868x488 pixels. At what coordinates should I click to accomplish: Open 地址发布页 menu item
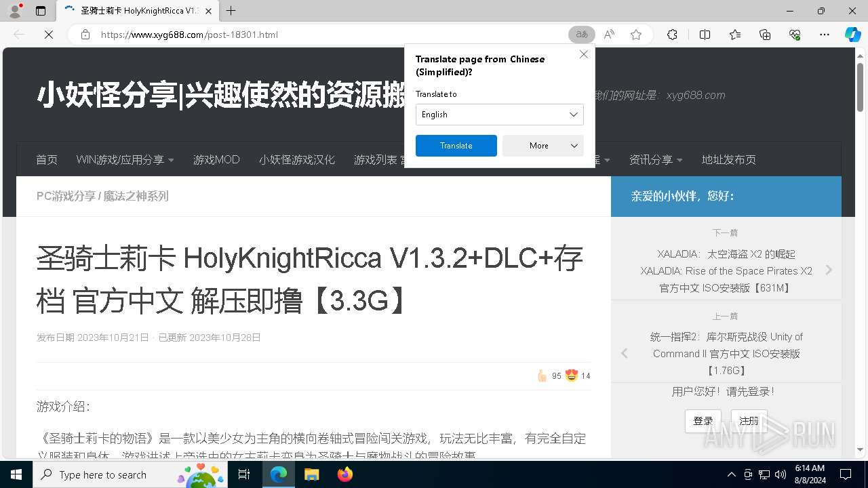pyautogui.click(x=729, y=160)
